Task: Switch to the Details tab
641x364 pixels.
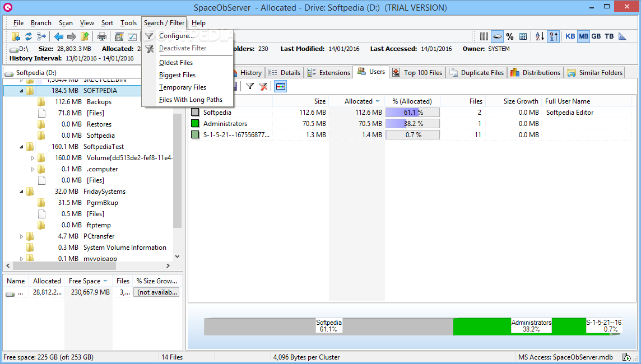Action: 285,73
